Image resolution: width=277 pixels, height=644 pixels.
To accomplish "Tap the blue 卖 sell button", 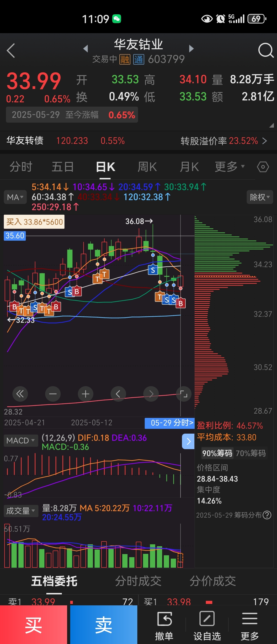I will coord(104,624).
